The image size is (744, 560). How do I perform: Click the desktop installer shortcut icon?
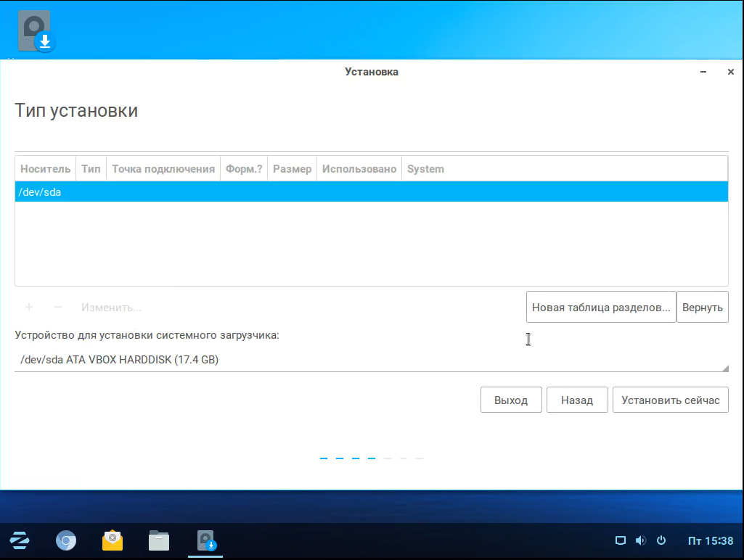point(36,32)
